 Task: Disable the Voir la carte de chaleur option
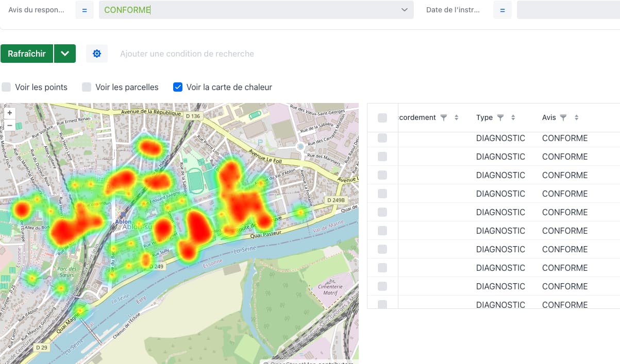(x=177, y=87)
